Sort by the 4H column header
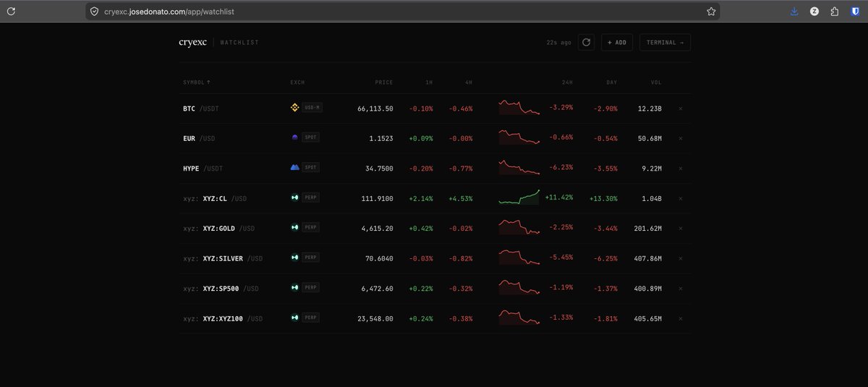 tap(469, 82)
